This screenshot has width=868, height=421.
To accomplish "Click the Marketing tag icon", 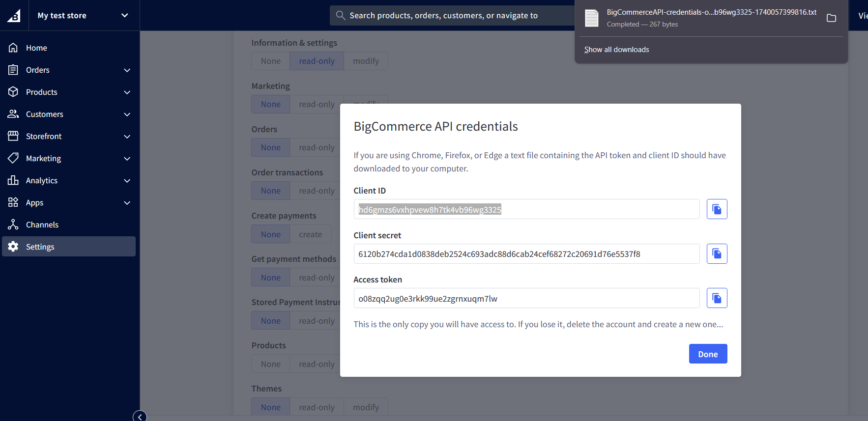I will click(x=13, y=158).
